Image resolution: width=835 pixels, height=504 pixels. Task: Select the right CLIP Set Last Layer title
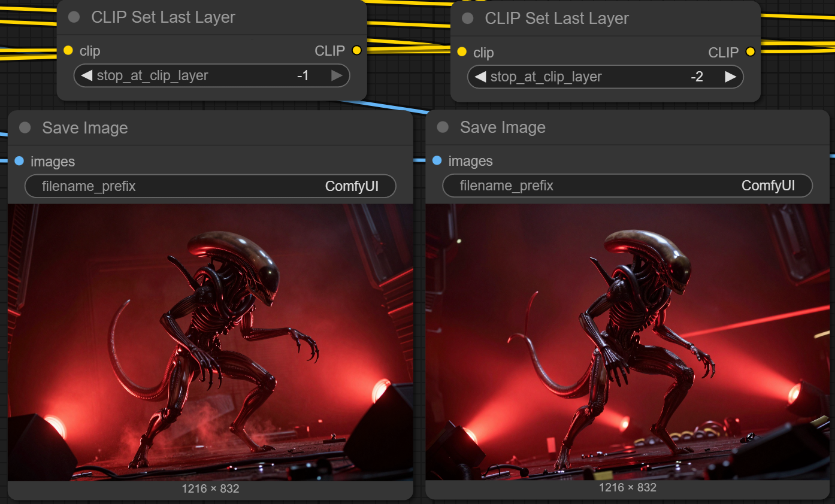pyautogui.click(x=557, y=19)
